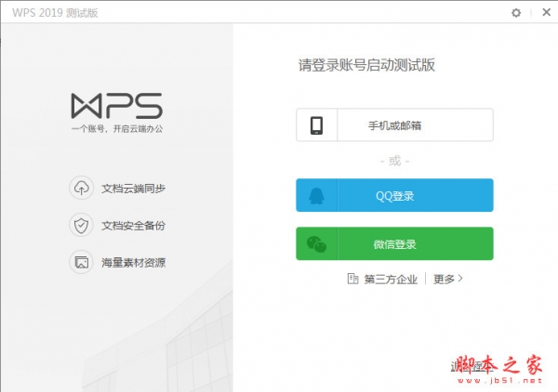Screen dimensions: 558x392
Task: Click the QQ penguin icon
Action: (317, 196)
